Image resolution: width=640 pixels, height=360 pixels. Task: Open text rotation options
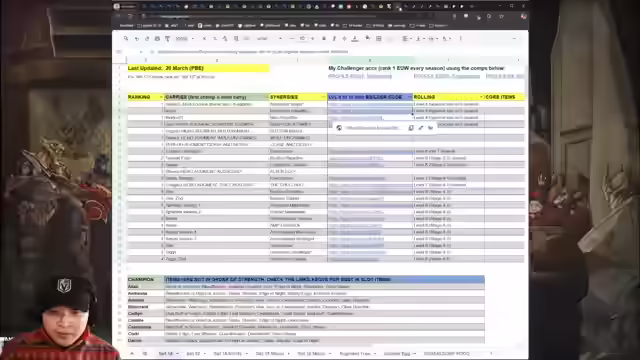click(447, 38)
